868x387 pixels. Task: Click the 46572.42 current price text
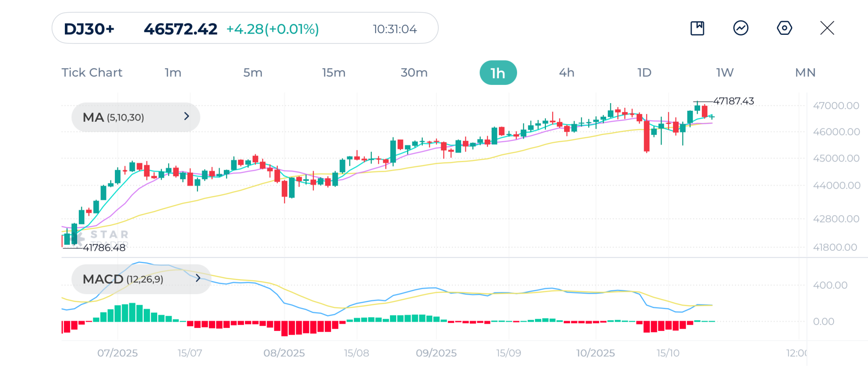tap(181, 29)
